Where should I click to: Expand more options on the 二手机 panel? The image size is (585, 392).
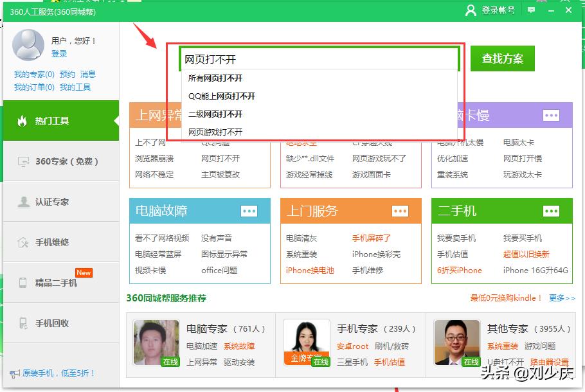point(551,210)
